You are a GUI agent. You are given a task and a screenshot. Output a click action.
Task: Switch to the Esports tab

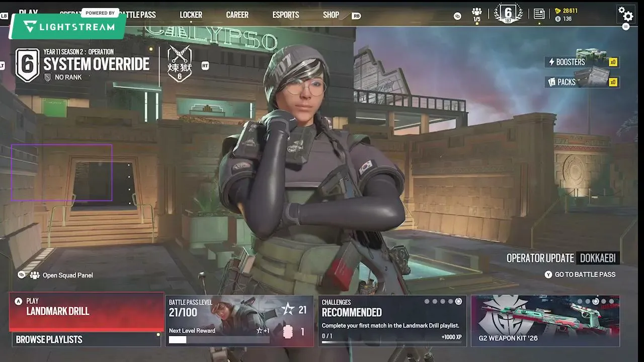286,15
